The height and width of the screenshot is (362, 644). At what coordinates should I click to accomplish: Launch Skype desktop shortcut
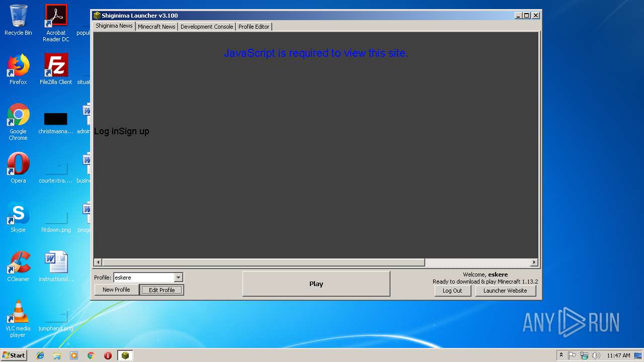[18, 217]
